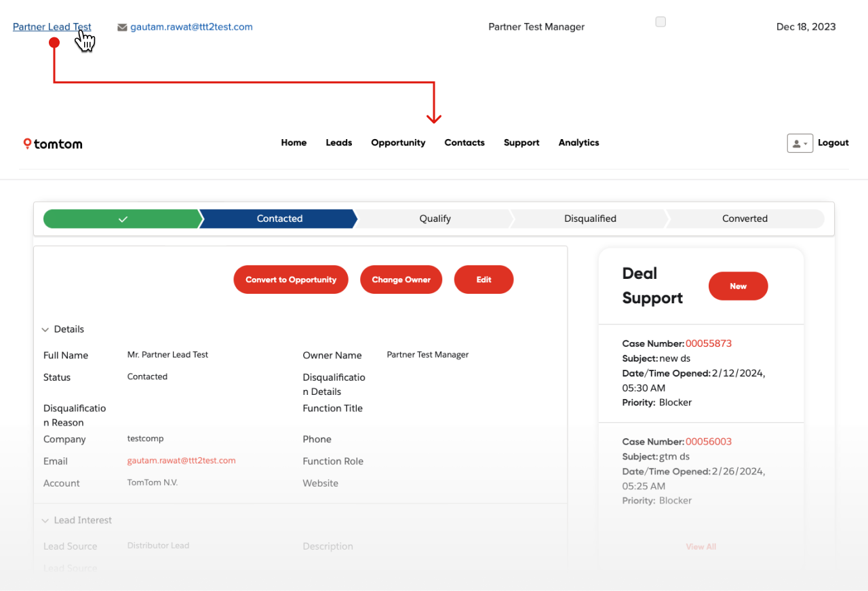
Task: Click gautam.rawat@ttt2test.com link in top row
Action: (191, 27)
